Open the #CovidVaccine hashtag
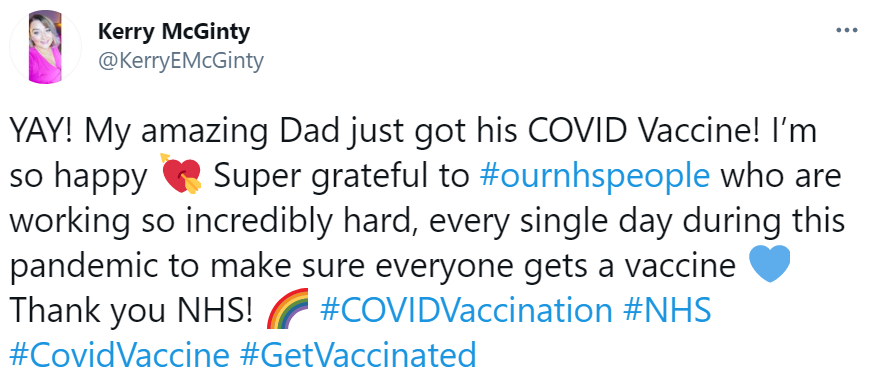The image size is (880, 374). coord(120,354)
